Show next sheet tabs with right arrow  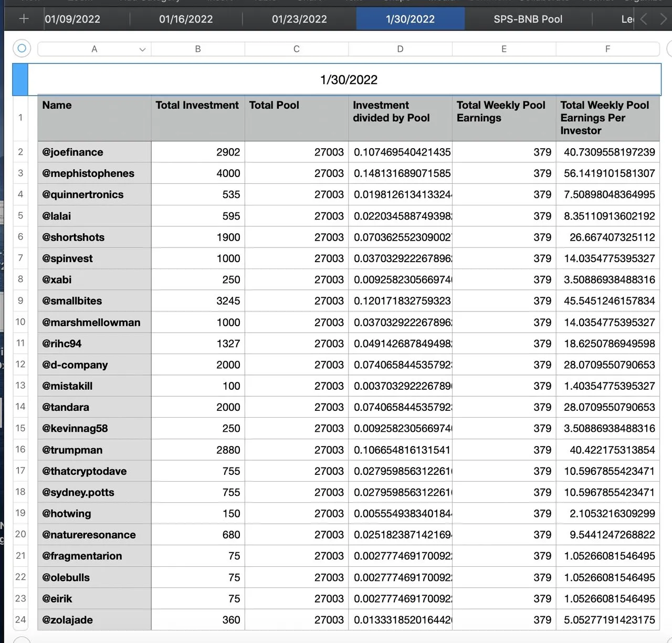[x=663, y=19]
